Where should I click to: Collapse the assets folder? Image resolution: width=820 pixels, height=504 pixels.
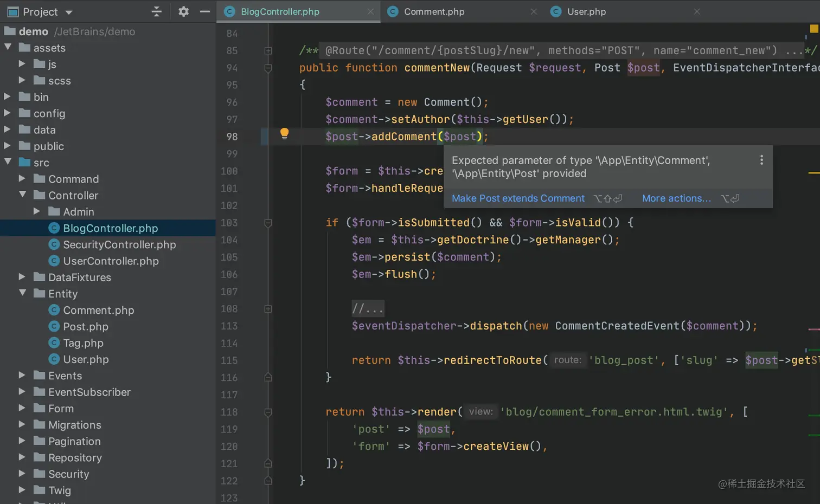click(8, 48)
